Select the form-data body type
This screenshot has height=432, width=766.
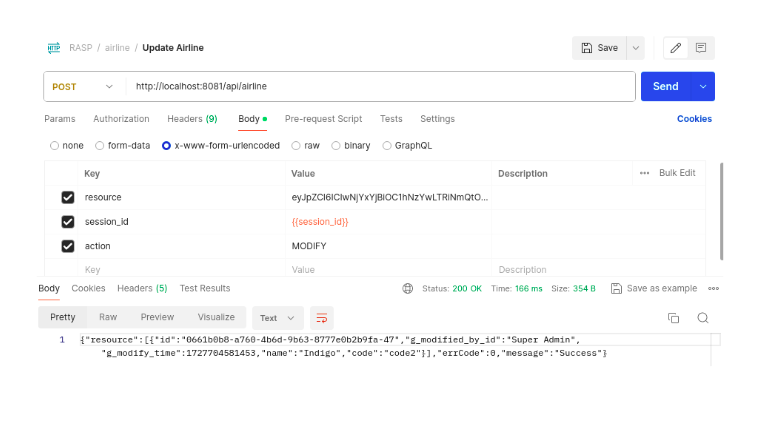(x=100, y=146)
